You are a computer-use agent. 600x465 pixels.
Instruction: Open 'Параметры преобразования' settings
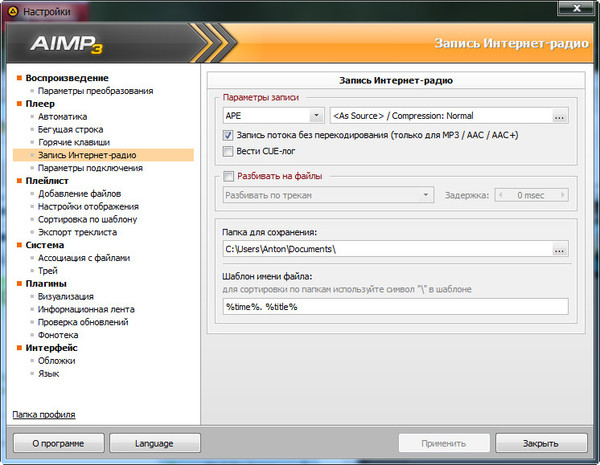click(x=95, y=91)
